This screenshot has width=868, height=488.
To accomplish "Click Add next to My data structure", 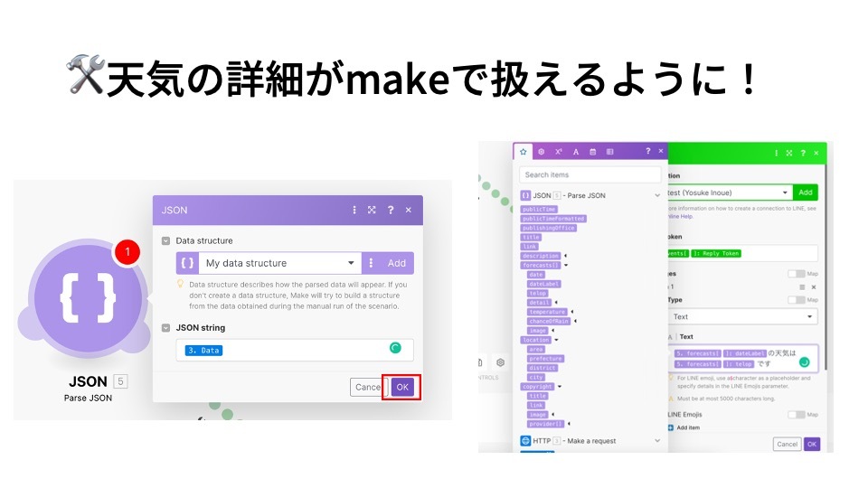I will coord(396,263).
